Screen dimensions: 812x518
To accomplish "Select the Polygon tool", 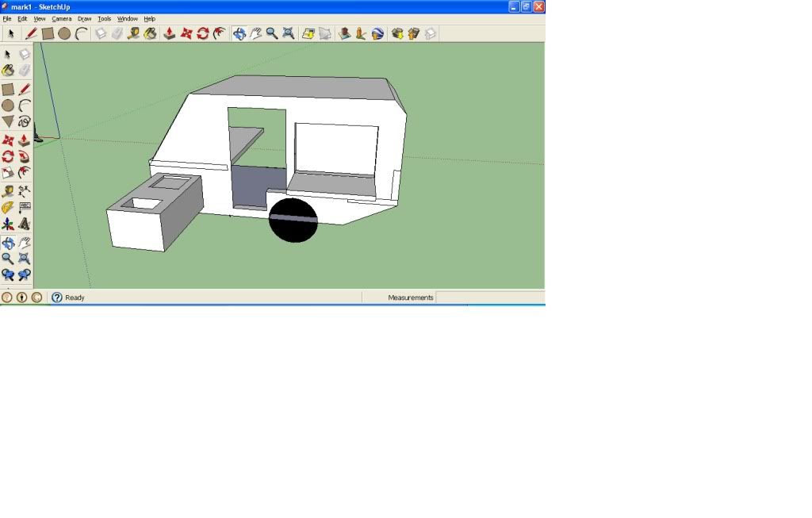I will 8,121.
